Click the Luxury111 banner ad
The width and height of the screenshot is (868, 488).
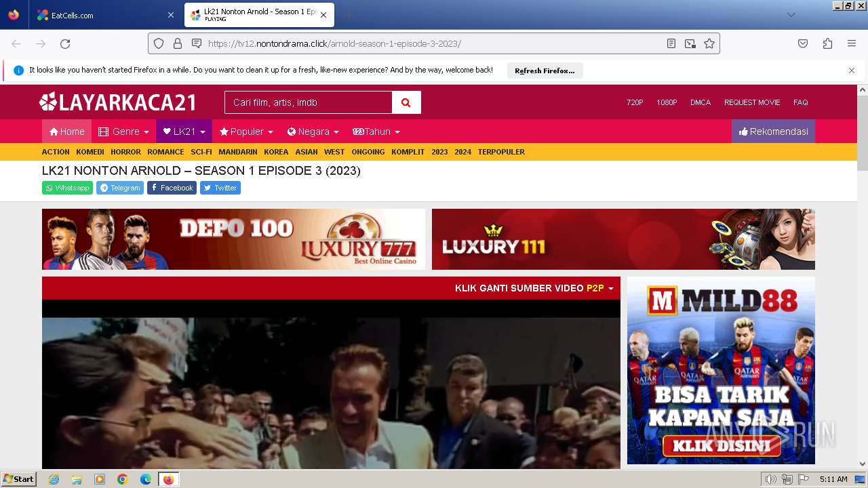tap(623, 239)
